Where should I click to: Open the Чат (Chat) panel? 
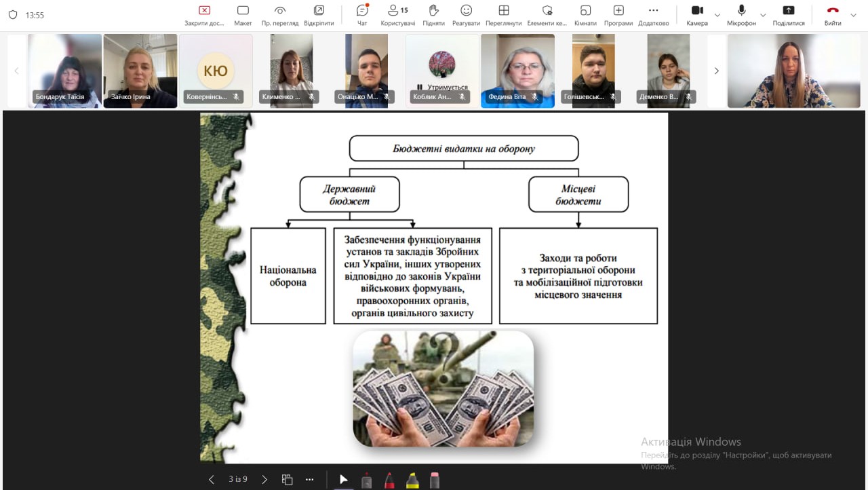click(x=362, y=15)
